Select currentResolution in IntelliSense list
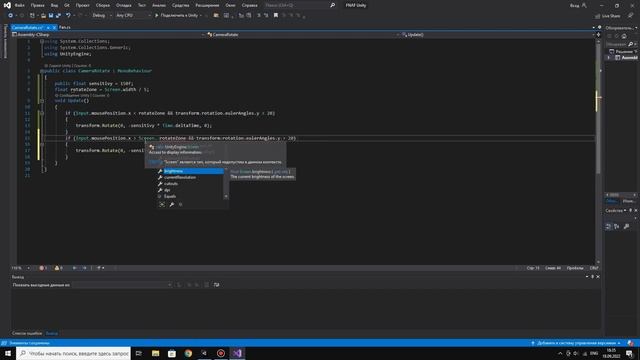The height and width of the screenshot is (360, 640). [190, 178]
